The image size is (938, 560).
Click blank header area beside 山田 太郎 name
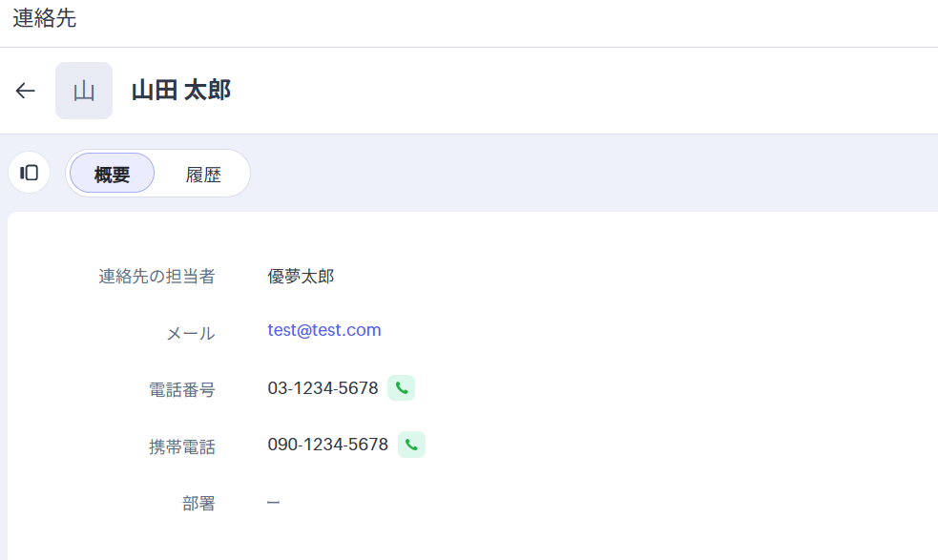pos(573,91)
